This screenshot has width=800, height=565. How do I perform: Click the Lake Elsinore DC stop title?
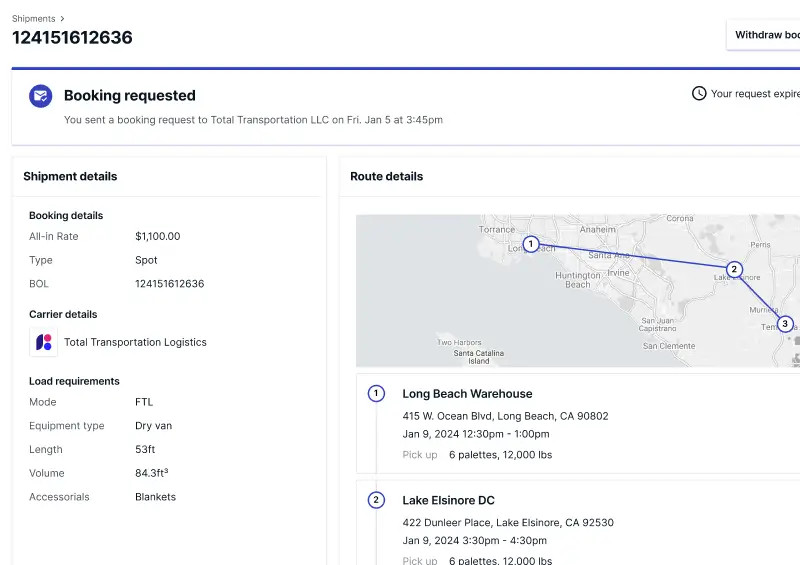(x=448, y=501)
